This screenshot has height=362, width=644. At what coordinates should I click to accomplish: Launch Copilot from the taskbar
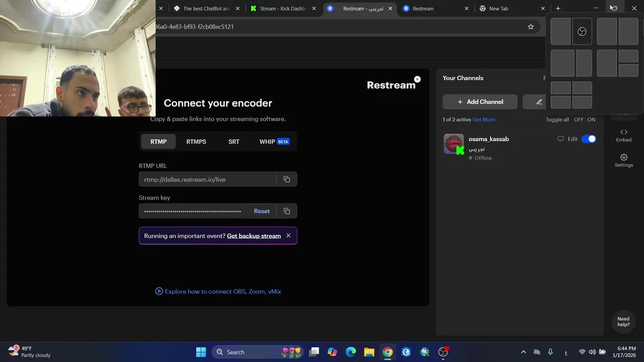tap(332, 352)
